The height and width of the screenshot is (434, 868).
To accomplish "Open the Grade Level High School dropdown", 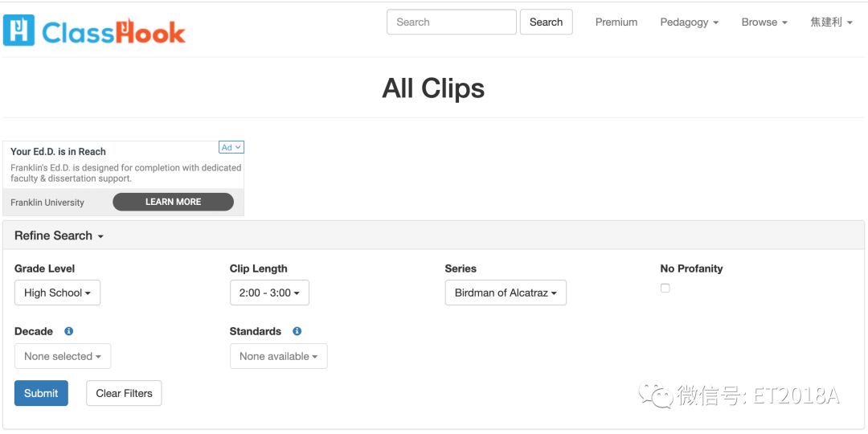I will tap(58, 293).
